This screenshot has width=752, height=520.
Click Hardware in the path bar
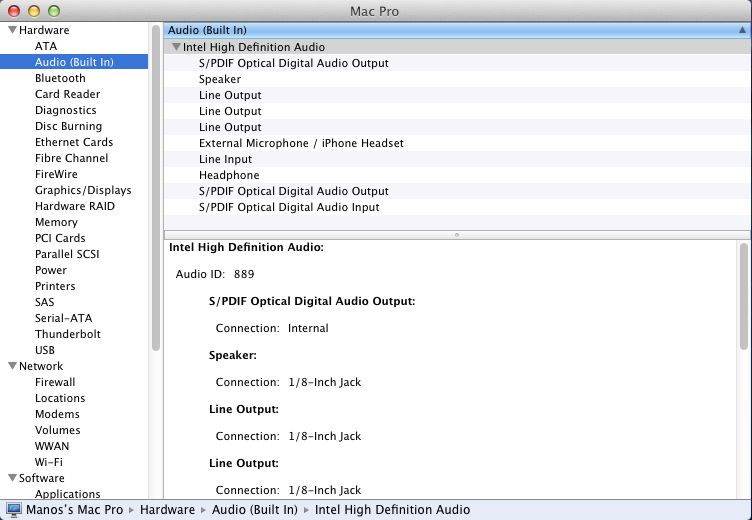[x=167, y=509]
